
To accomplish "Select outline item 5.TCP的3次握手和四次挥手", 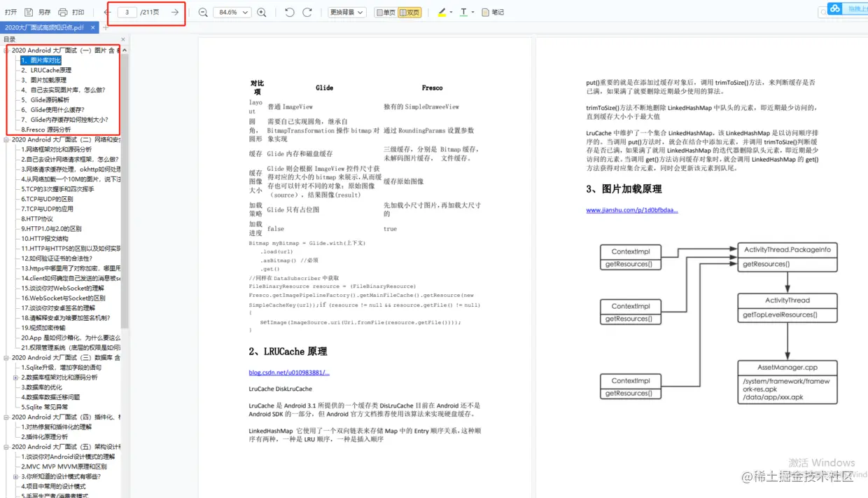I will click(x=57, y=189).
